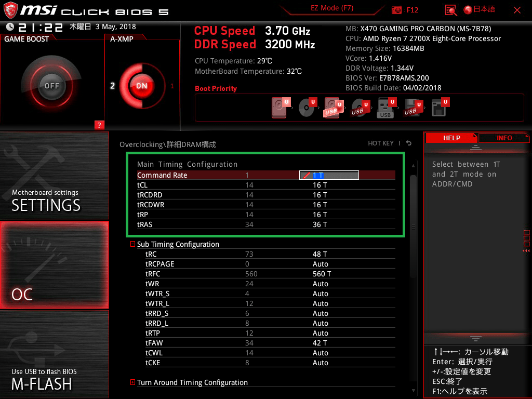
Task: Click the tCKE Auto setting
Action: pos(320,363)
